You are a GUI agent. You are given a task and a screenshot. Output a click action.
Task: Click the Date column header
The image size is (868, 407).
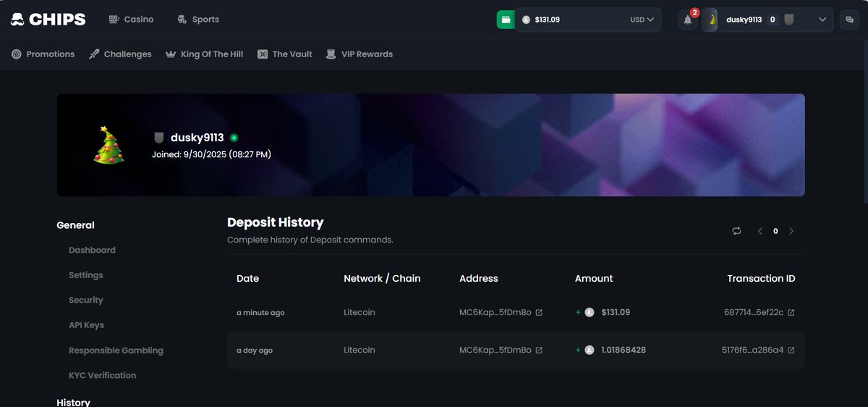tap(247, 279)
